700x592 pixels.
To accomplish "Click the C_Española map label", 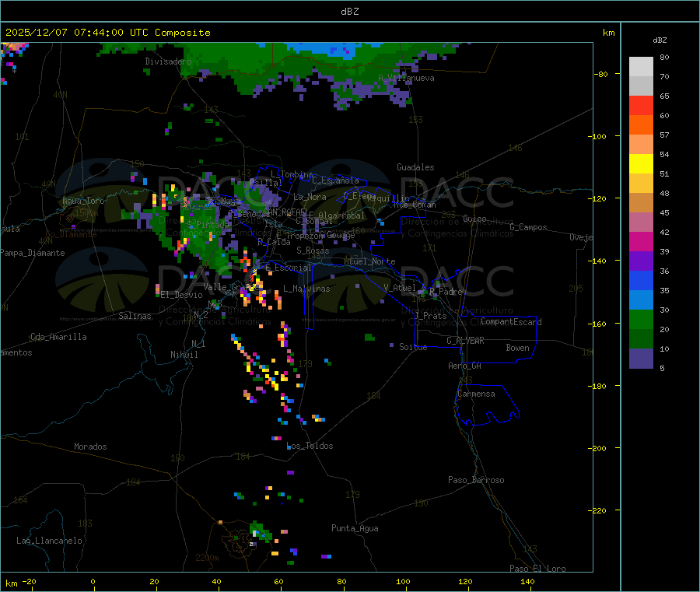I will 335,180.
